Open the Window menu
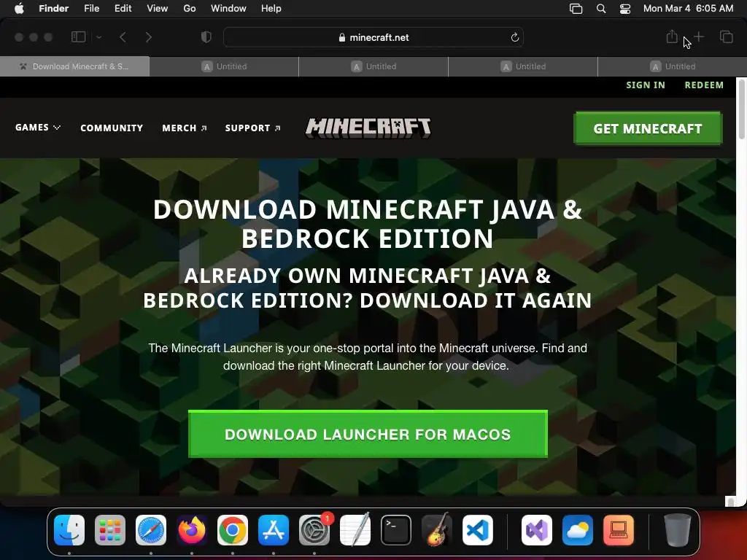The image size is (747, 560). pyautogui.click(x=228, y=9)
